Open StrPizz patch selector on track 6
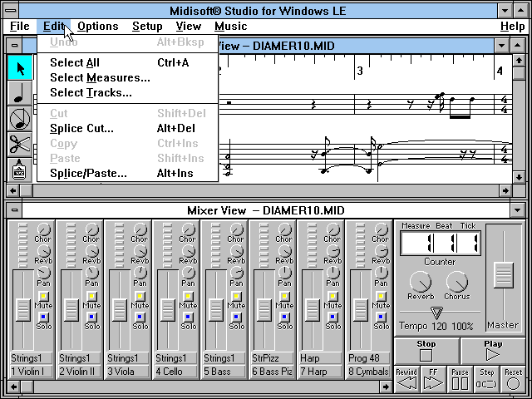 click(x=272, y=358)
